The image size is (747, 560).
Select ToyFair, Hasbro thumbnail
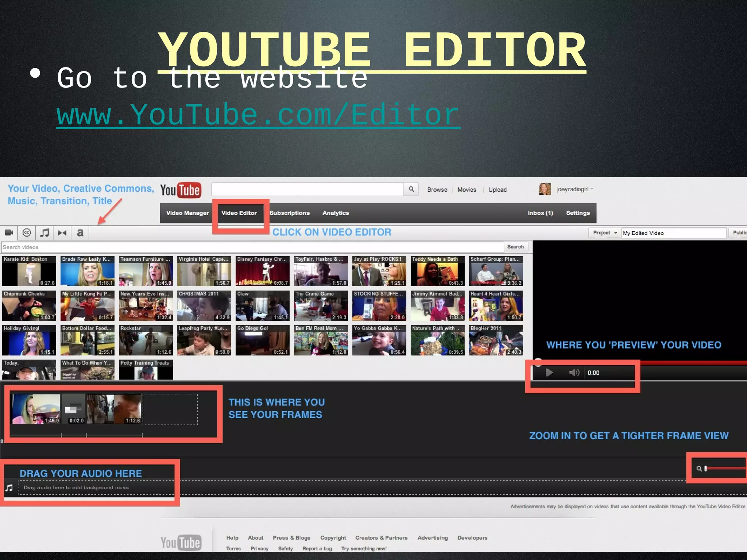tap(321, 271)
